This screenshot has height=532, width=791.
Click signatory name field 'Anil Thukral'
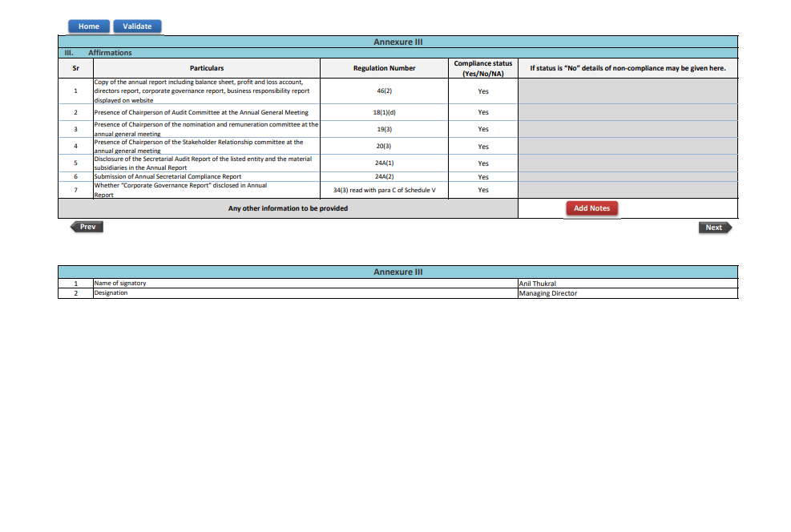coord(628,284)
